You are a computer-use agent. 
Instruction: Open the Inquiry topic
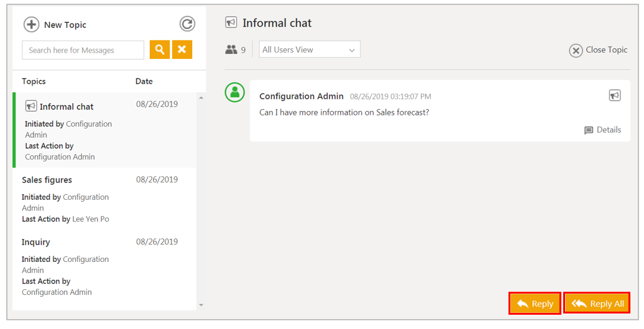pos(36,242)
